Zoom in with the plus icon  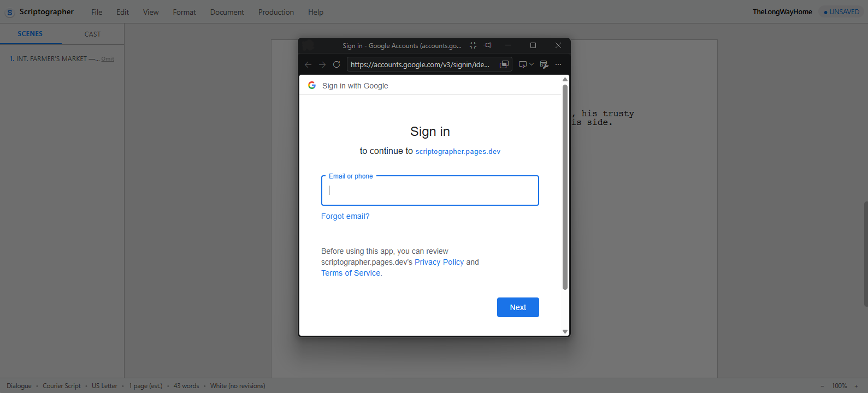coord(856,386)
